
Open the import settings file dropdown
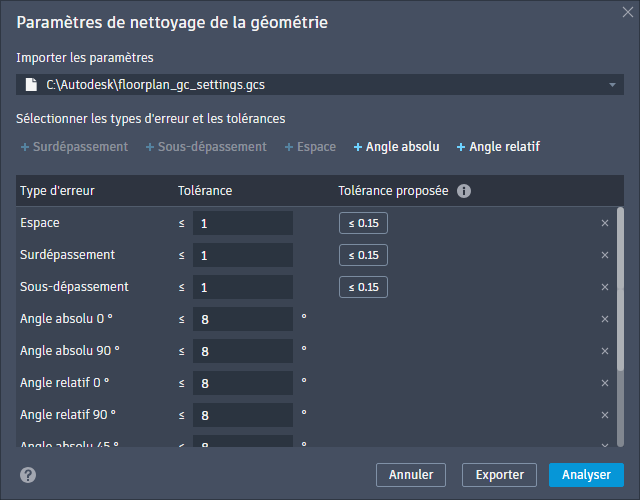(x=611, y=86)
